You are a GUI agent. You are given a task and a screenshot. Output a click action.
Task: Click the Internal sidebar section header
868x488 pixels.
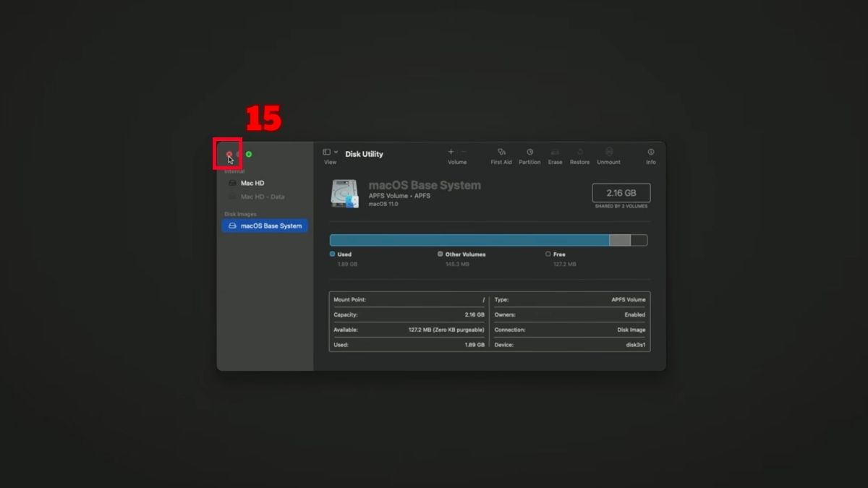pos(234,171)
